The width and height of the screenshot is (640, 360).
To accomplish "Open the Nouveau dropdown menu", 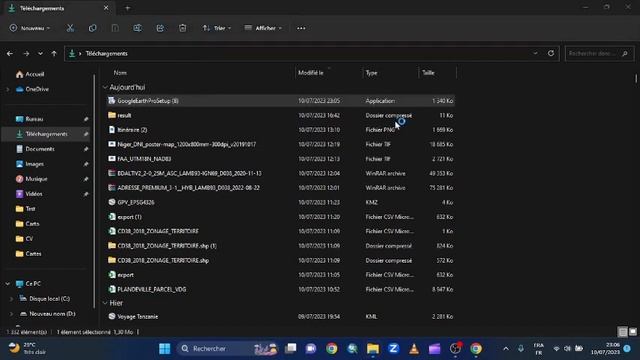I will pos(30,28).
